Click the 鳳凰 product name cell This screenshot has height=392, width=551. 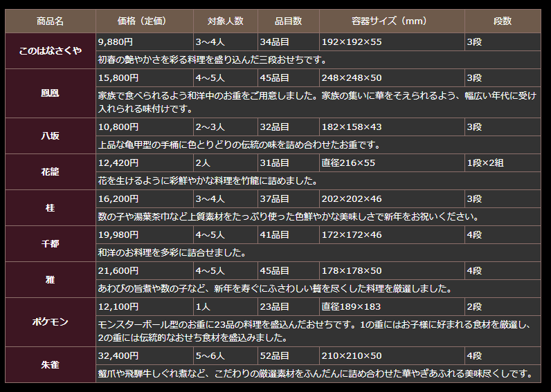50,93
